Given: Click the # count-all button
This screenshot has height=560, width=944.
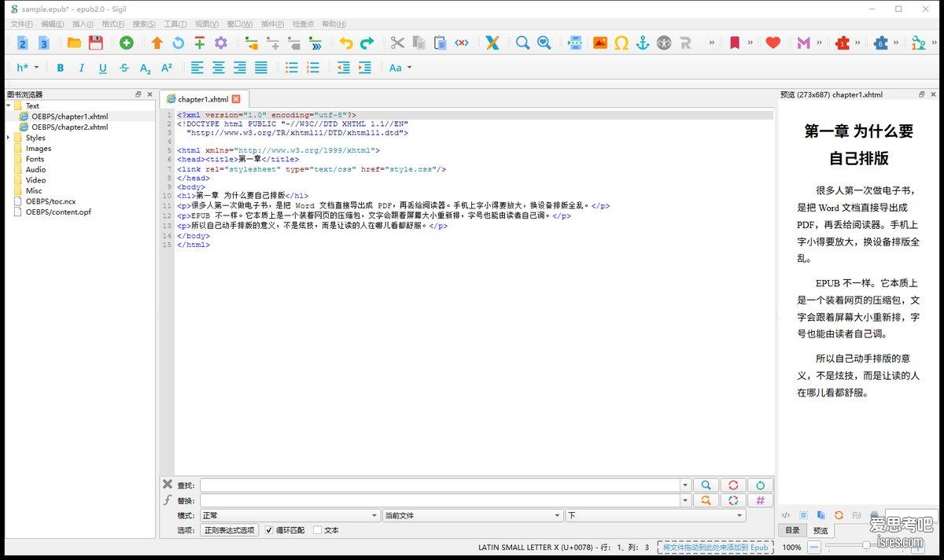Looking at the screenshot, I should [x=760, y=500].
